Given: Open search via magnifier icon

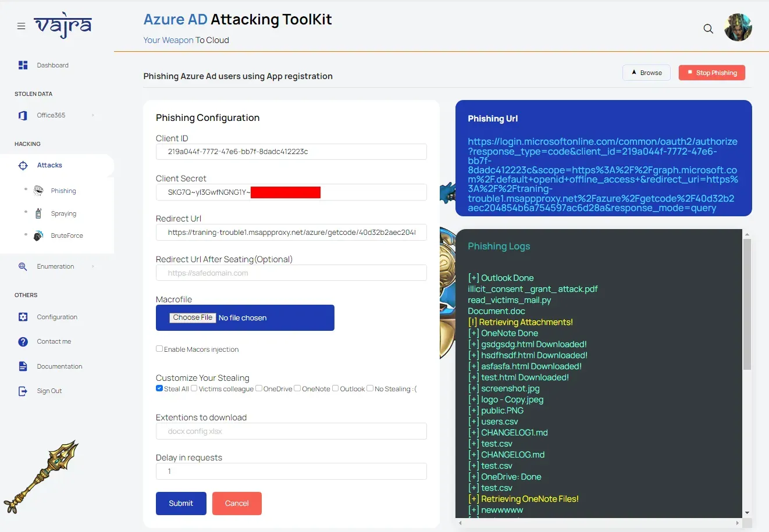Looking at the screenshot, I should pyautogui.click(x=708, y=28).
